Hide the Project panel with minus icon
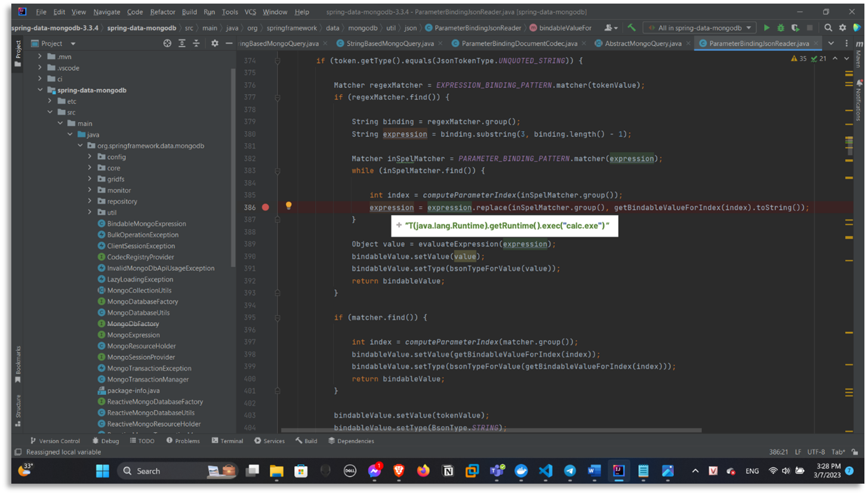Viewport: 868px width, 495px height. click(229, 44)
